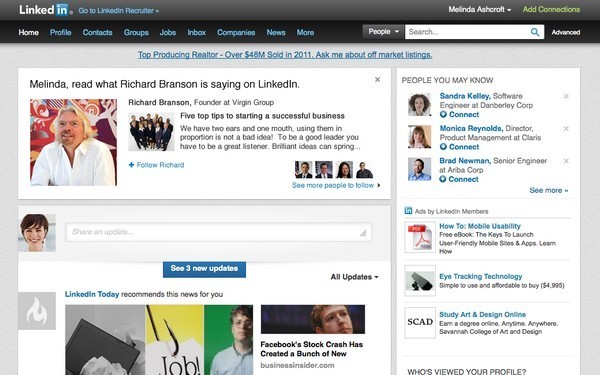
Task: Open How To: Mobile Usability ad title
Action: click(480, 226)
